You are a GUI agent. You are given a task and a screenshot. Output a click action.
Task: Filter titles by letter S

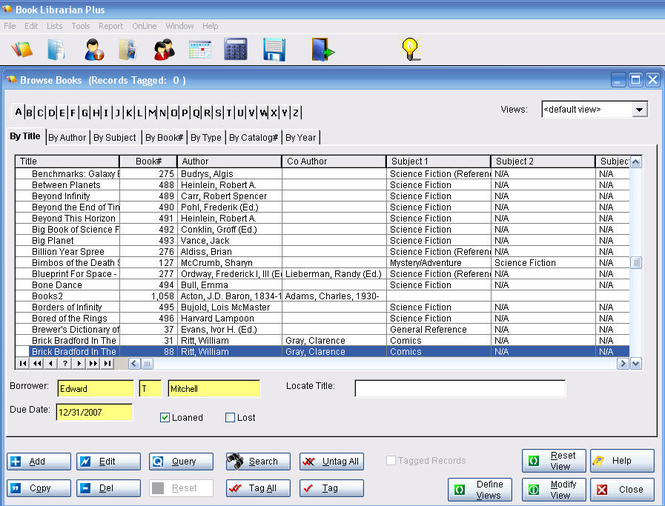(x=218, y=112)
